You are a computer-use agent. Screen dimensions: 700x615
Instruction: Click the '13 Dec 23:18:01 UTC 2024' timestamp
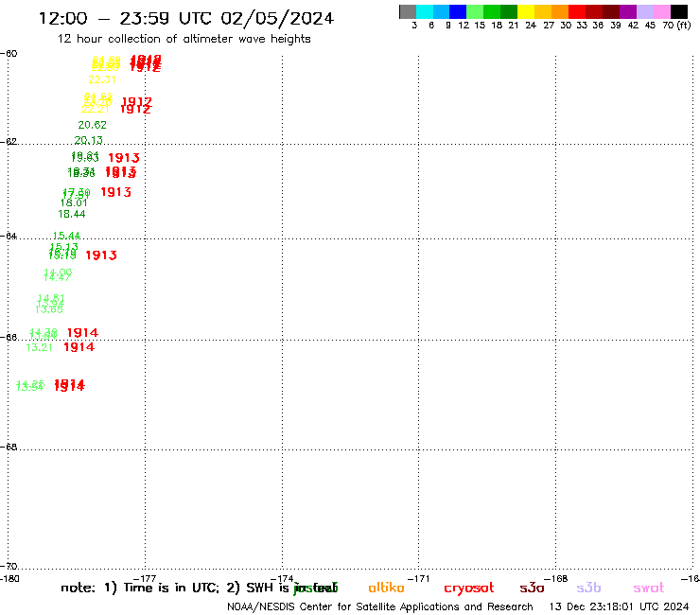[619, 607]
